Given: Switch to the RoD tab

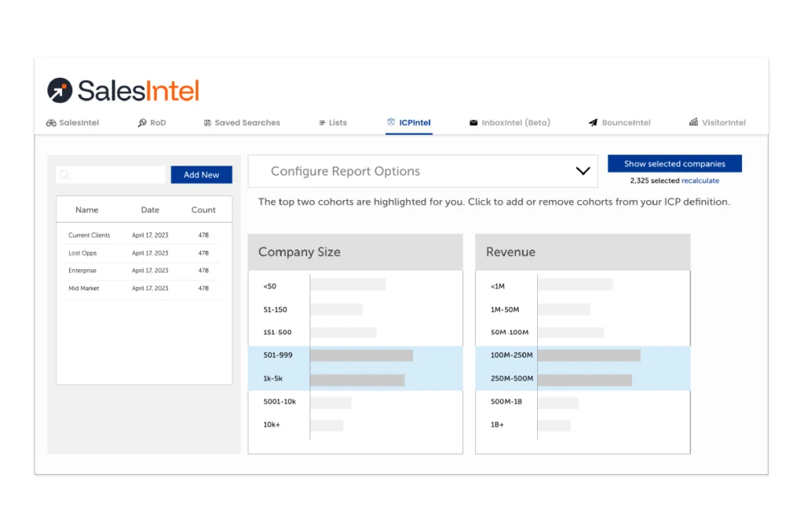Looking at the screenshot, I should [152, 122].
